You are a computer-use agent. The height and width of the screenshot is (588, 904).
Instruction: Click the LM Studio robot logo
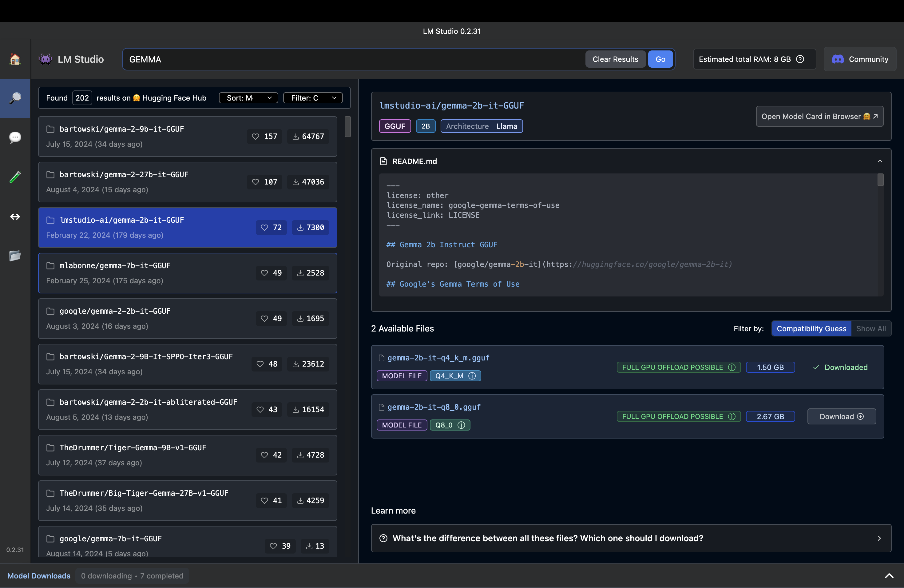click(46, 59)
